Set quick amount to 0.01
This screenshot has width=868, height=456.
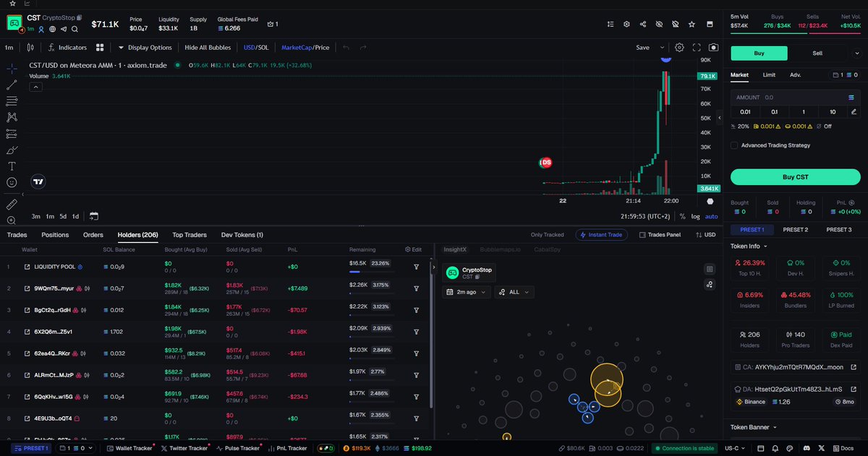(x=745, y=112)
